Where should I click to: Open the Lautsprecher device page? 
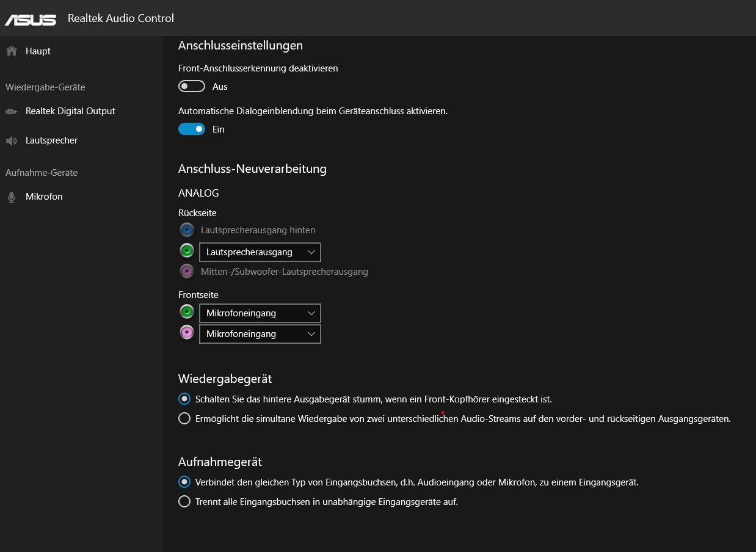tap(51, 140)
